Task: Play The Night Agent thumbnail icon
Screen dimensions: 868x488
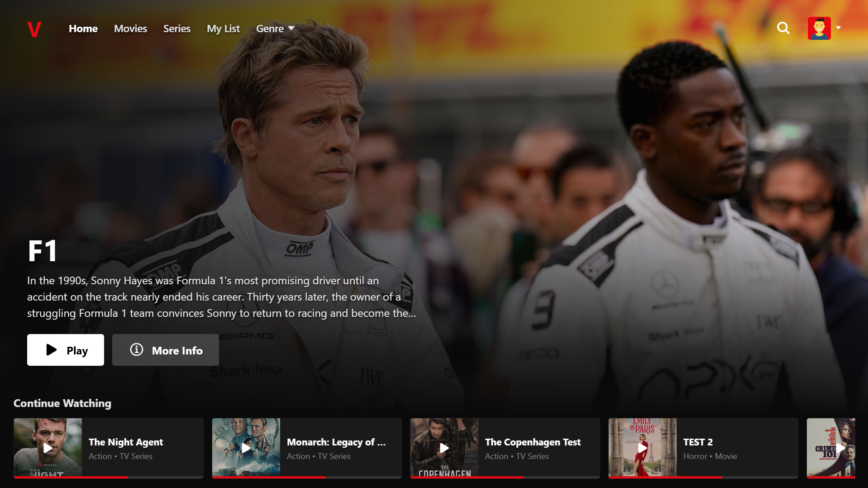Action: click(x=48, y=448)
